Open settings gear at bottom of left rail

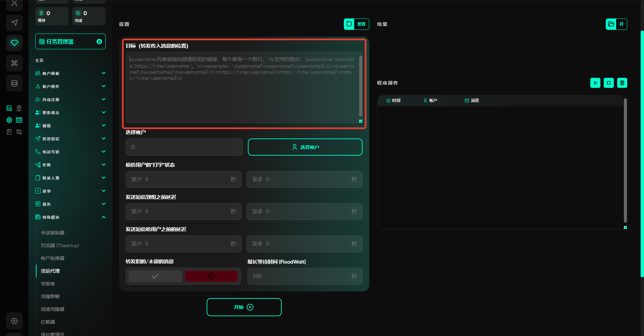14,321
